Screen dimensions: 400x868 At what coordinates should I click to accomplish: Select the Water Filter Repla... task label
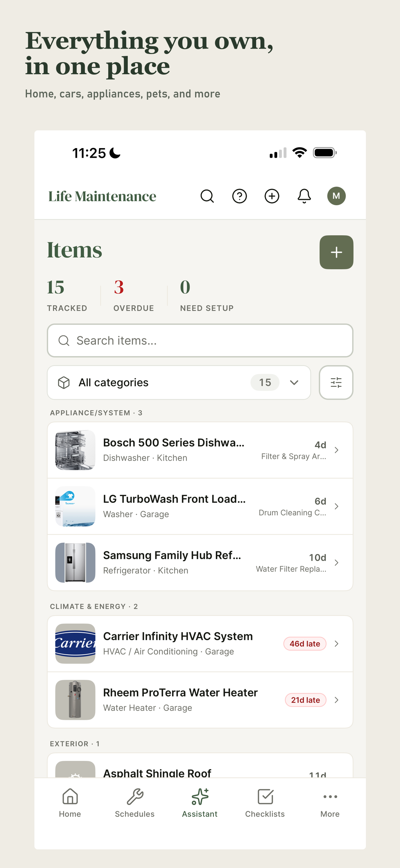[x=291, y=569]
